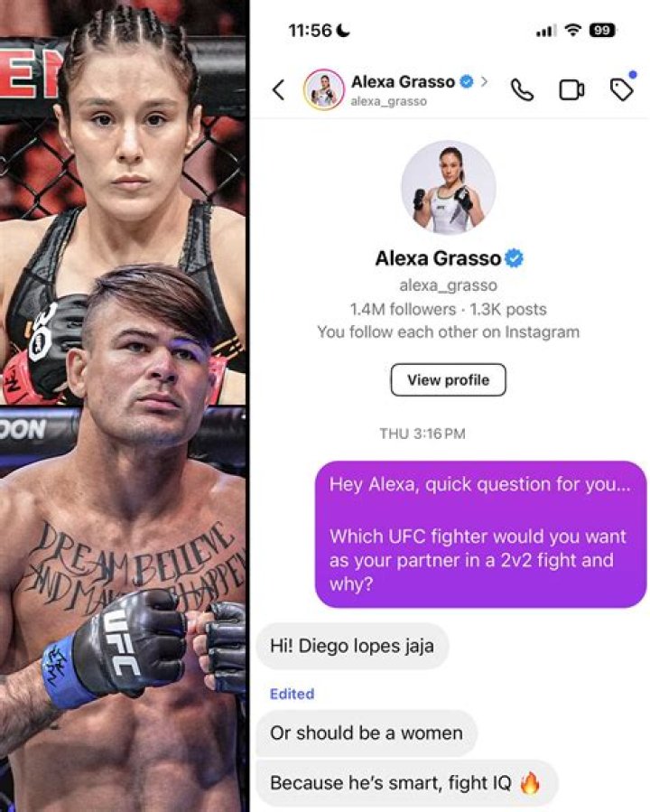The image size is (650, 812).
Task: Go back using the left arrow
Action: [x=278, y=89]
